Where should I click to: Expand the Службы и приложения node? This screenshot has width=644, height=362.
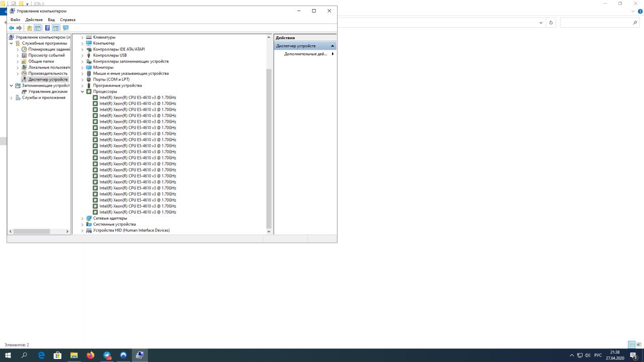pyautogui.click(x=11, y=98)
